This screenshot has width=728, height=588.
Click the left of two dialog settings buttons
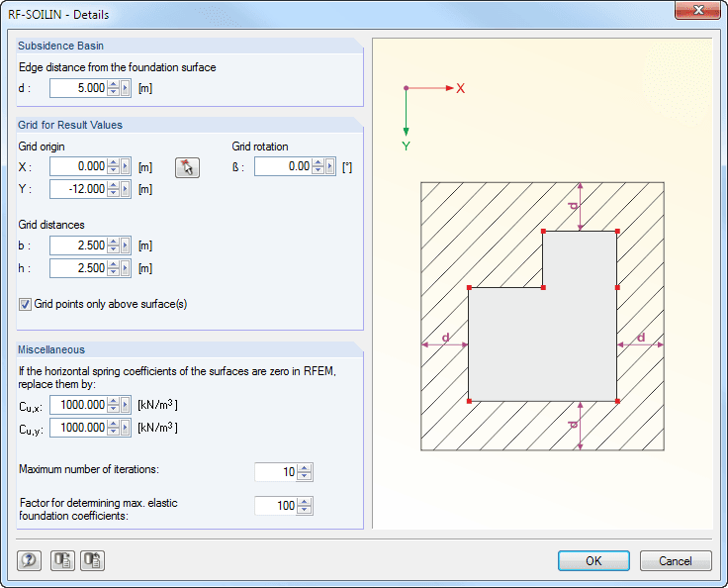tap(62, 560)
